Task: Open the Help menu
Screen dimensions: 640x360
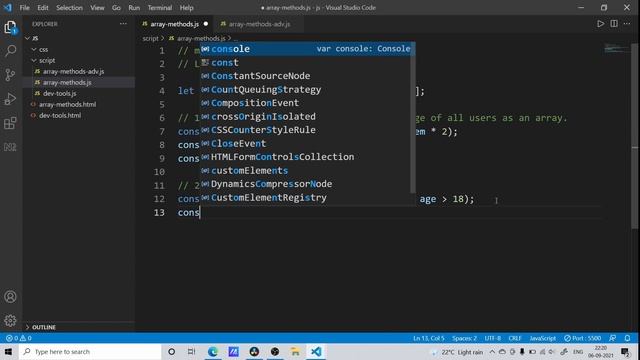Action: point(187,7)
